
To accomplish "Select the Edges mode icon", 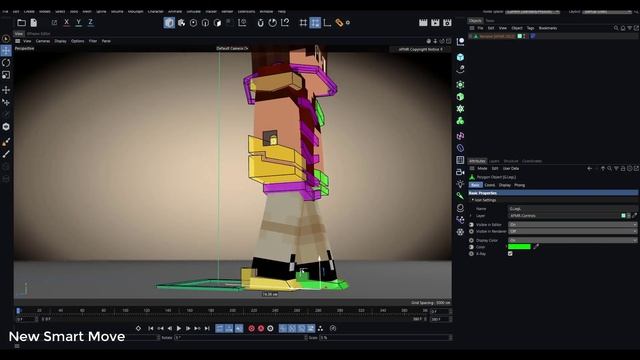I will click(x=205, y=23).
